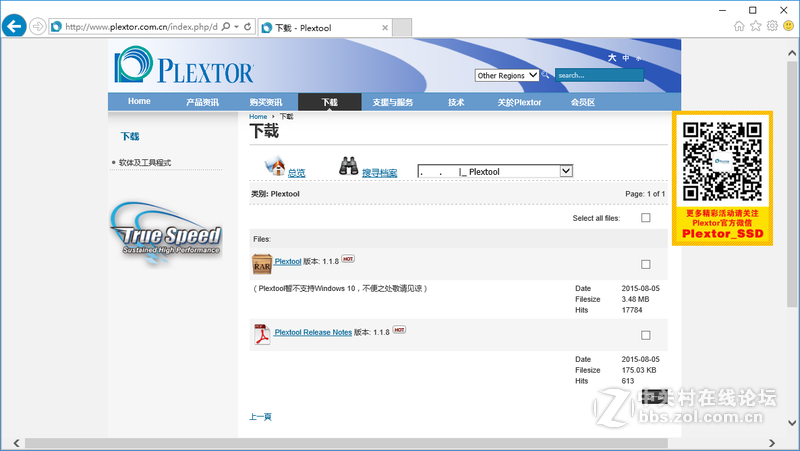Open a new blank browser tab

coord(402,28)
